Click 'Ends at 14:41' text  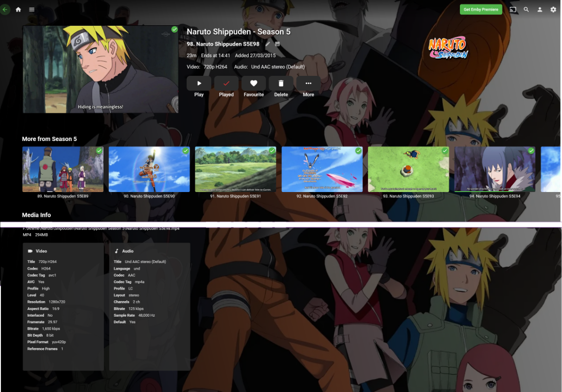tap(216, 56)
